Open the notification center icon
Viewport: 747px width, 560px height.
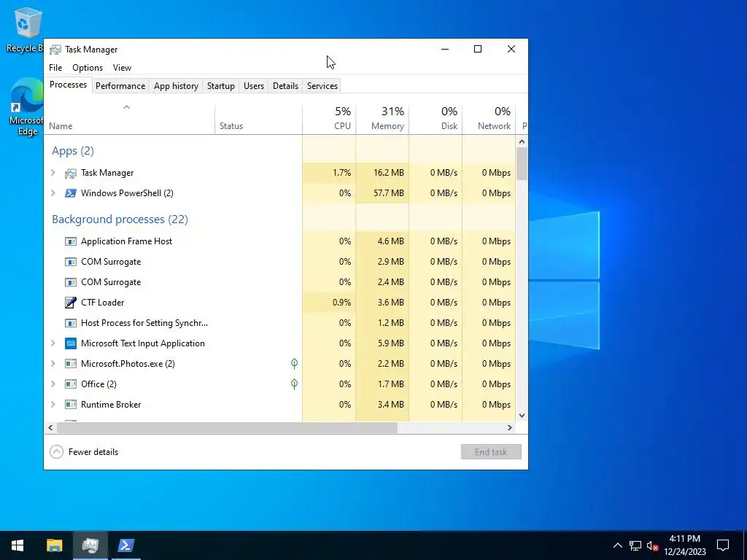[723, 545]
